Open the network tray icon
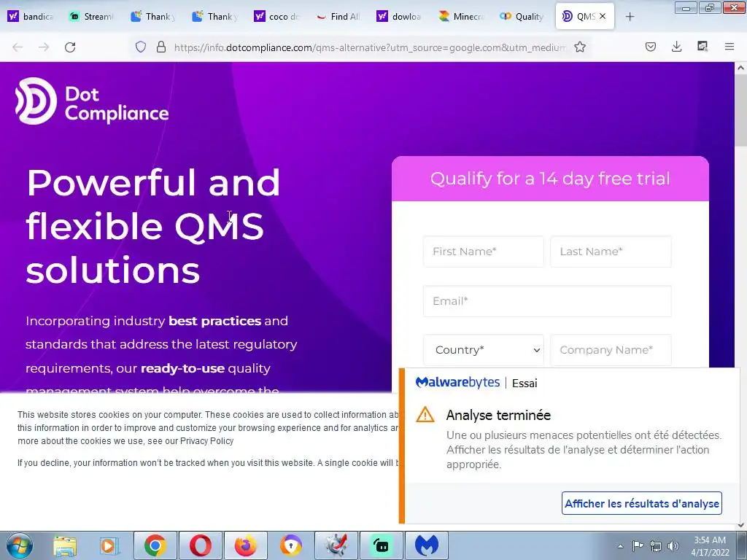The image size is (747, 560). [x=656, y=546]
